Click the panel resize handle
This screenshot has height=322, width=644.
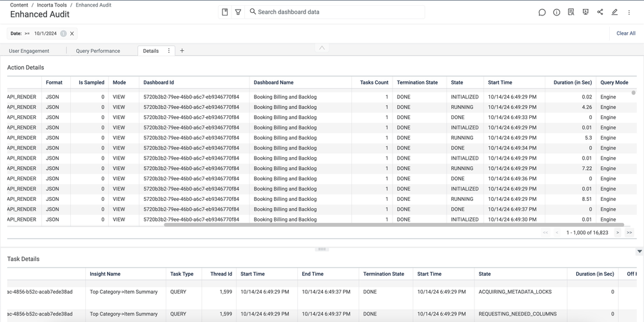322,249
